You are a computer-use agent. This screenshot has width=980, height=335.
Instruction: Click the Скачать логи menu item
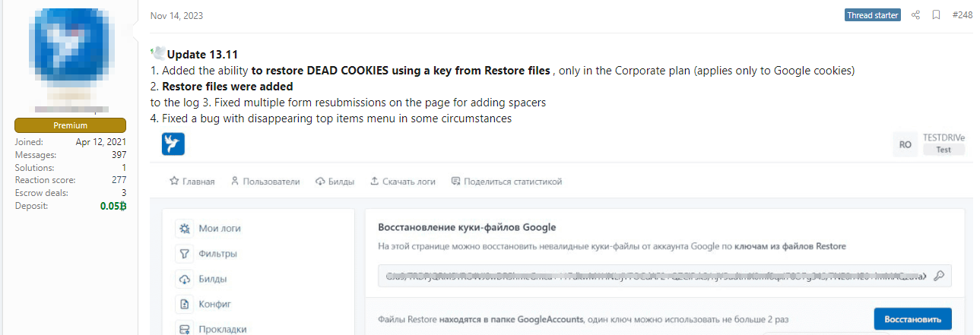[x=402, y=182]
